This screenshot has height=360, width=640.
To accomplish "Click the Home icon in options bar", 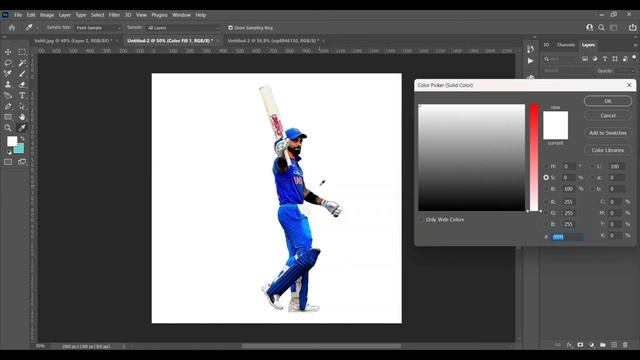I will 12,28.
